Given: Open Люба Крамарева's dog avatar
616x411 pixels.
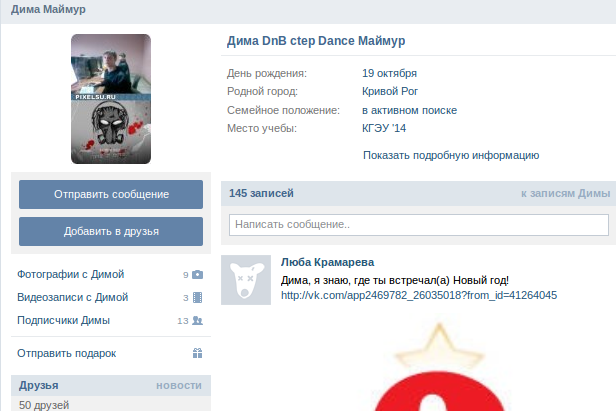Looking at the screenshot, I should pos(246,280).
